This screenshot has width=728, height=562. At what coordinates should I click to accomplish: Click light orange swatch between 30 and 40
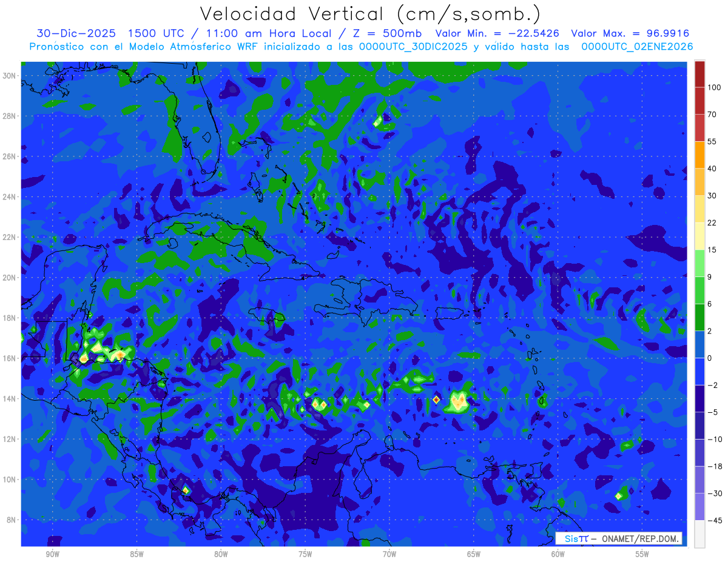coord(699,182)
